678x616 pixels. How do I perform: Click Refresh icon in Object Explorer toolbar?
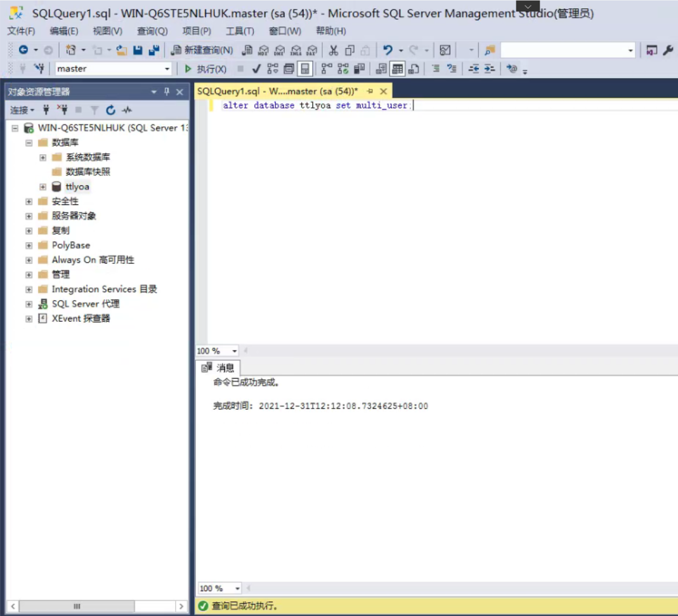(x=110, y=110)
